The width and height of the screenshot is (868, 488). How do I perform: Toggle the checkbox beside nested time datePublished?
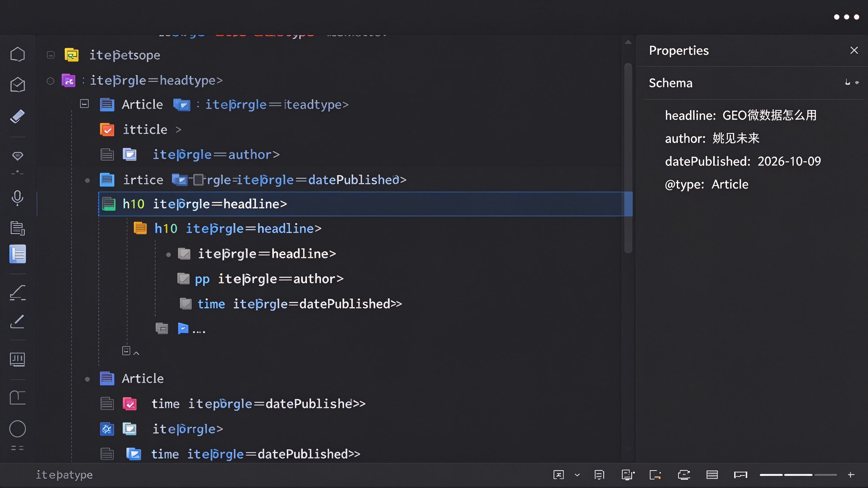(185, 304)
